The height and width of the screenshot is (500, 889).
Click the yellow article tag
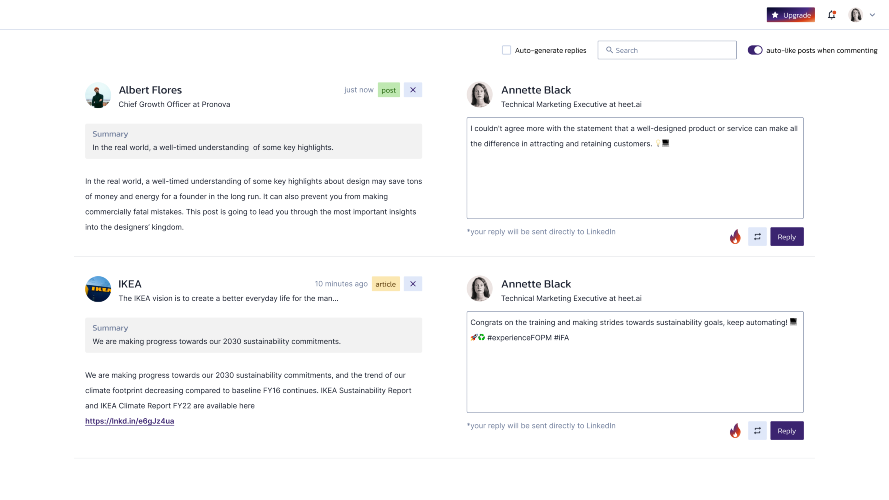point(385,284)
